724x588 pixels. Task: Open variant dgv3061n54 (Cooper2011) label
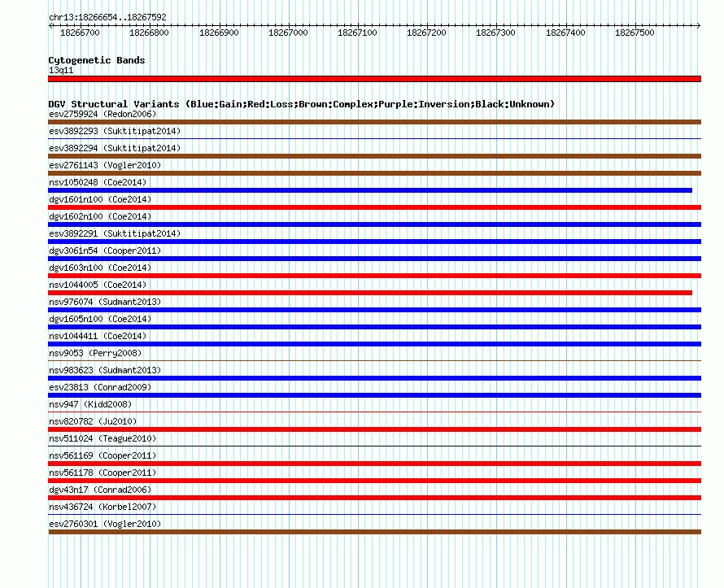105,250
